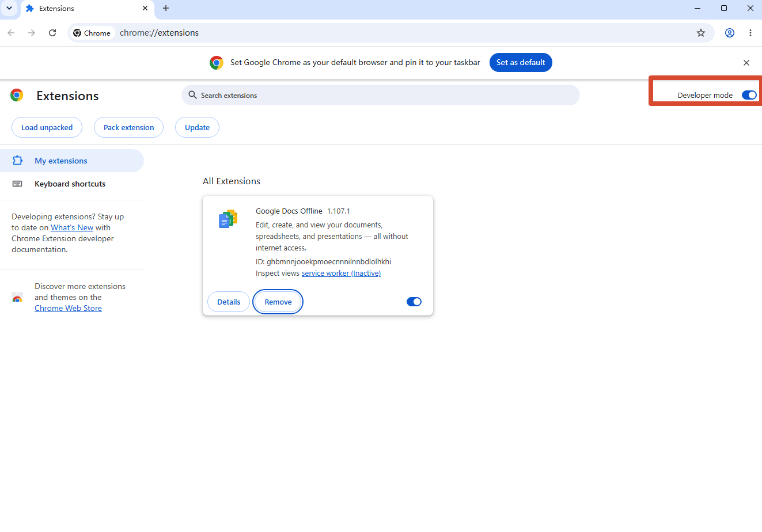Click the Update button
Screen dimensions: 762x532
click(x=197, y=128)
